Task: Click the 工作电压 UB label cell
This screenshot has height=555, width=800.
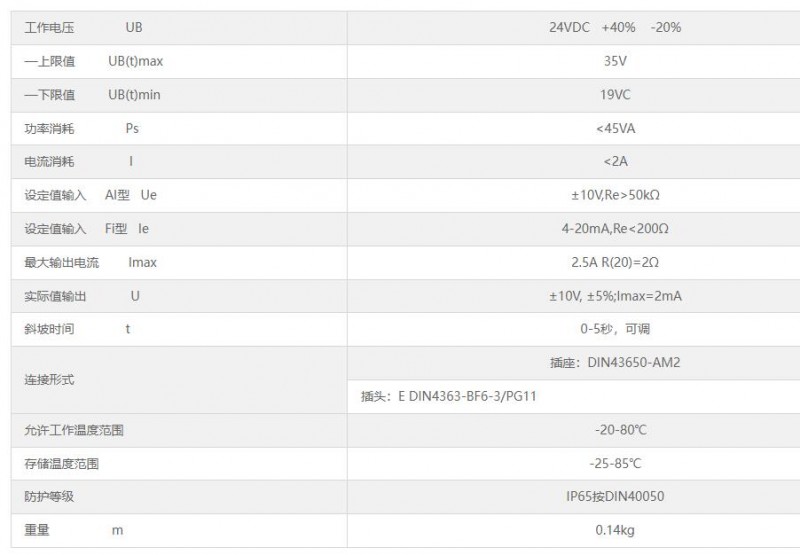Action: (x=179, y=28)
